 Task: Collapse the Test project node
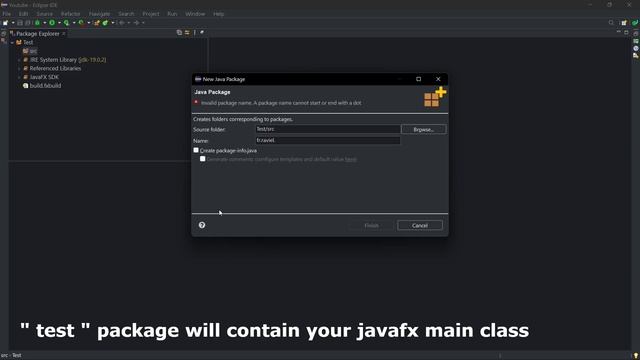coord(12,42)
